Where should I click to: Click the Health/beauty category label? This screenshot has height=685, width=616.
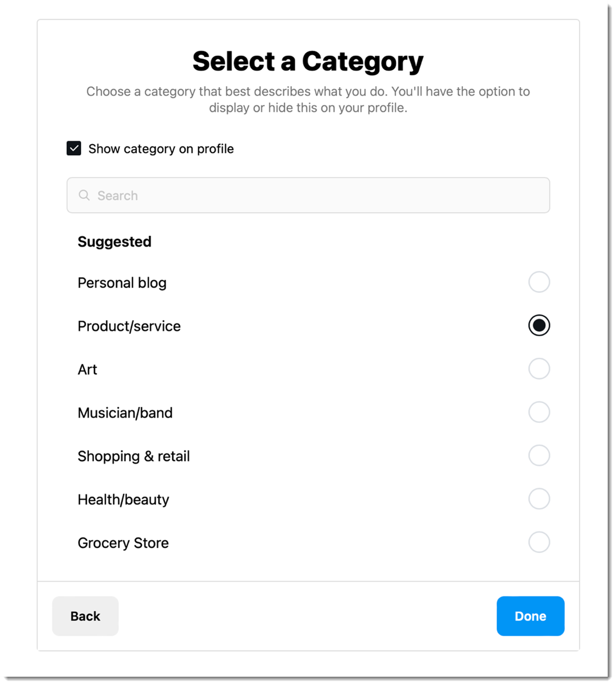[124, 500]
